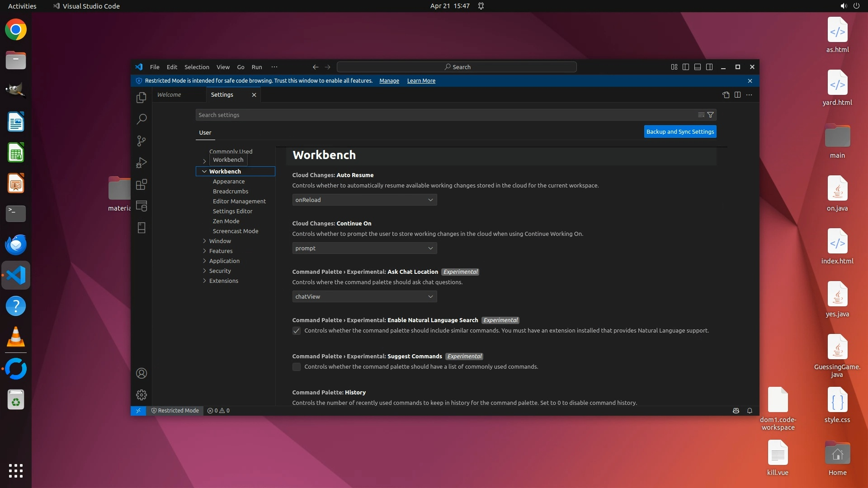Screen dimensions: 868x488
Task: Switch to the Welcome tab
Action: point(169,95)
